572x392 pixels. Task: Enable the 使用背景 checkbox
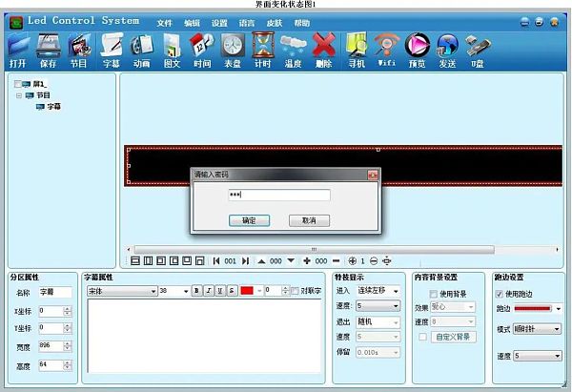(434, 294)
